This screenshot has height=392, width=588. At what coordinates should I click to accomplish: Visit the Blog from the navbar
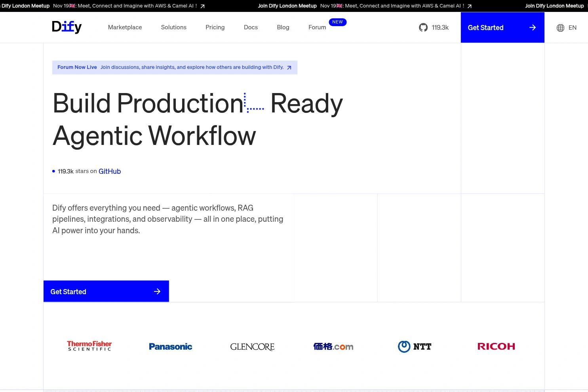pos(283,27)
